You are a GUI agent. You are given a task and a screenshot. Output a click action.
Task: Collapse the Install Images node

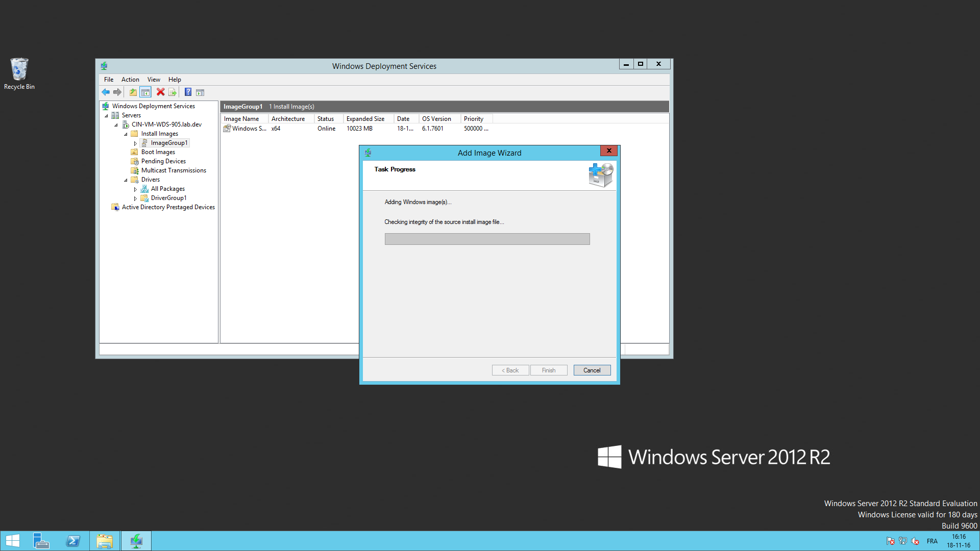(x=126, y=134)
